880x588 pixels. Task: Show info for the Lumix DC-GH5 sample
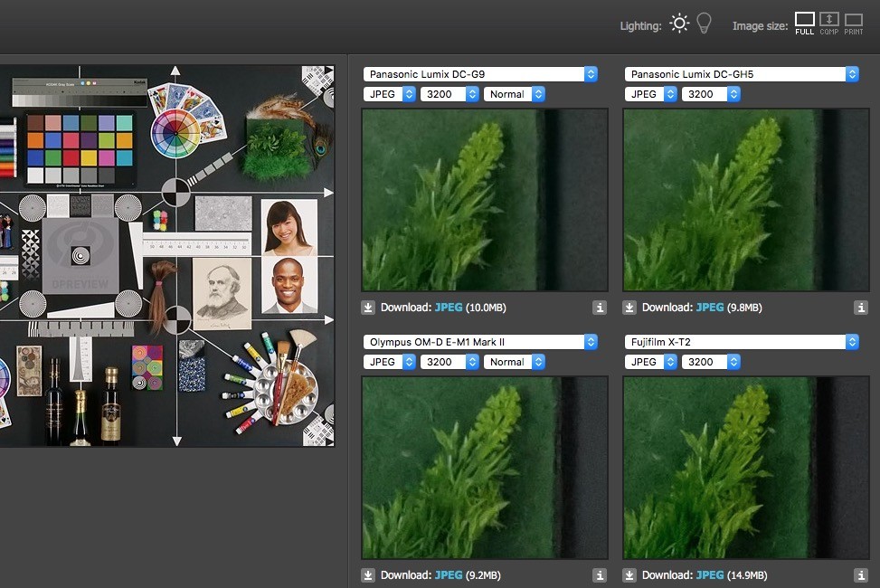862,308
